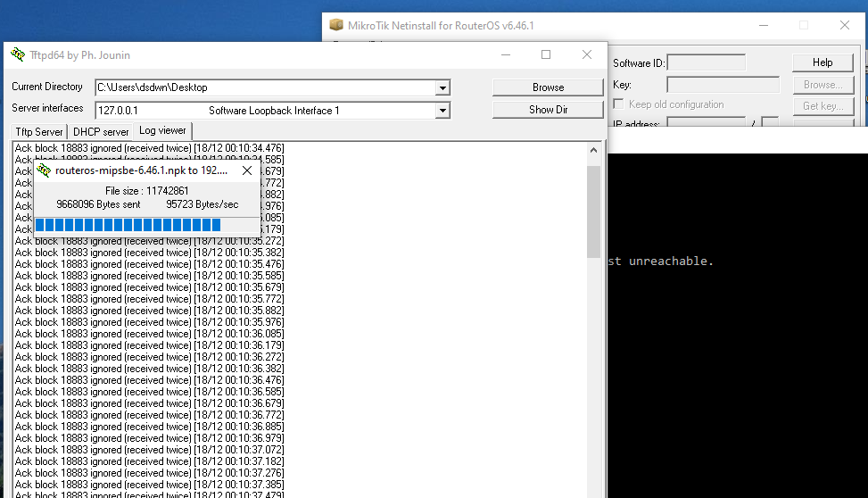Screen dimensions: 868x498
Task: Click the file transfer progress bar
Action: tap(146, 224)
